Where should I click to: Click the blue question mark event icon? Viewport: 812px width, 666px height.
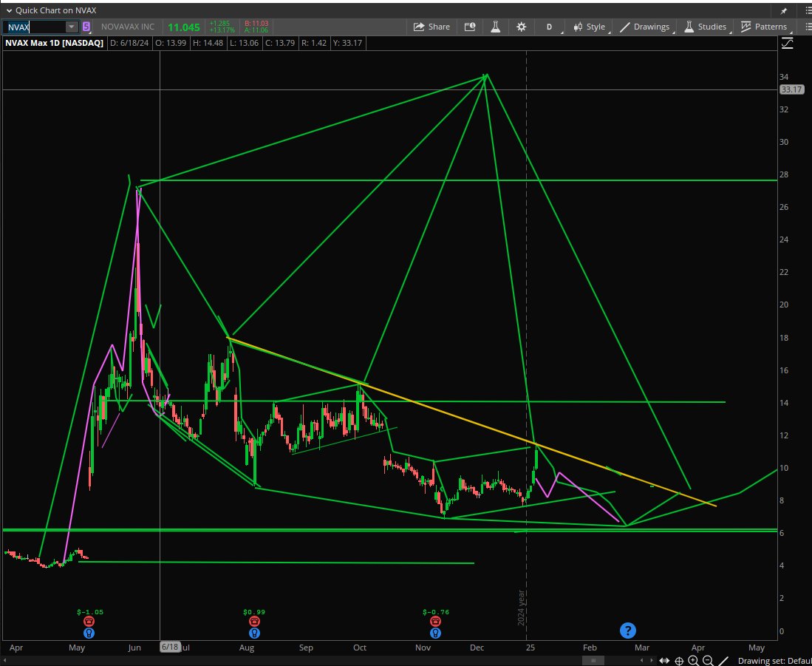pos(627,631)
